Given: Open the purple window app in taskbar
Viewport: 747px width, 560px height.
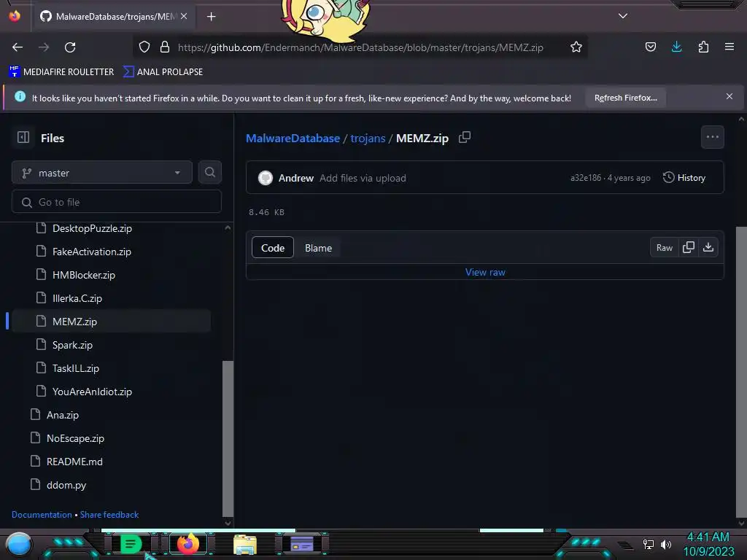Looking at the screenshot, I should point(302,544).
